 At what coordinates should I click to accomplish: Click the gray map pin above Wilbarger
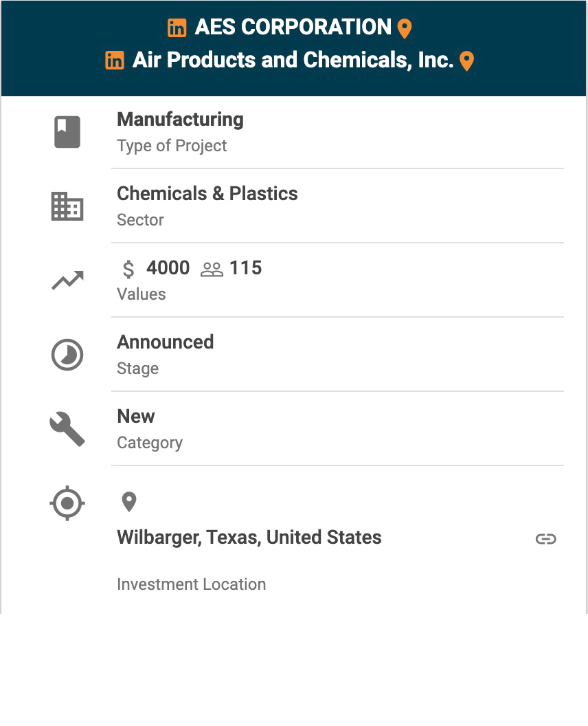coord(129,502)
